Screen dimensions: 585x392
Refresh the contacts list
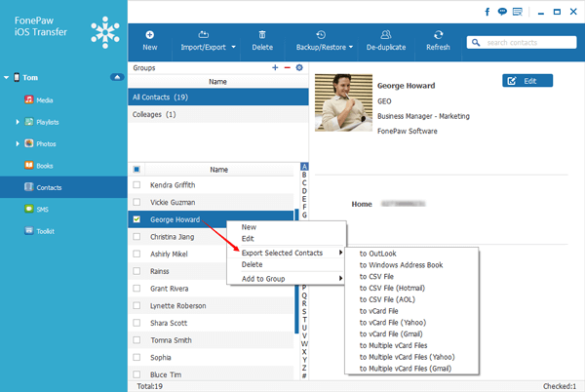[x=438, y=41]
